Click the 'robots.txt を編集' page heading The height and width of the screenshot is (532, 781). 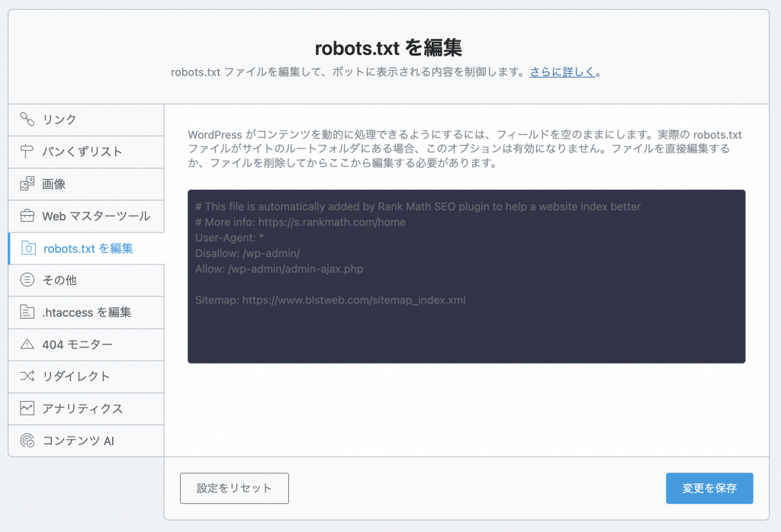pyautogui.click(x=388, y=48)
